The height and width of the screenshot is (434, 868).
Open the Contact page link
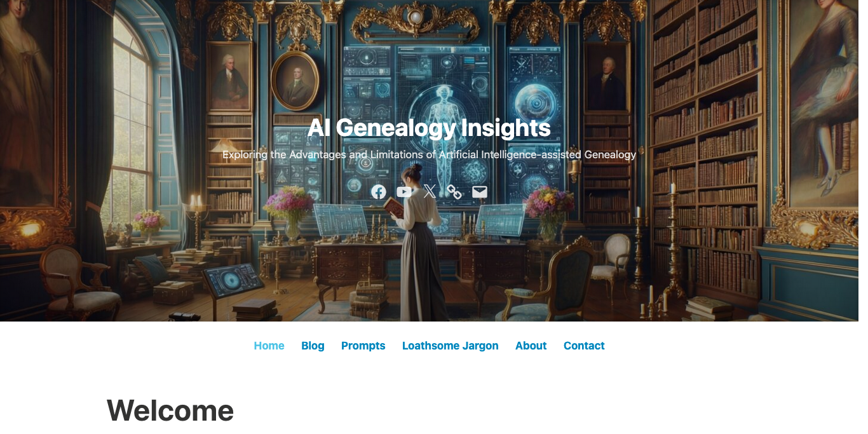[584, 346]
